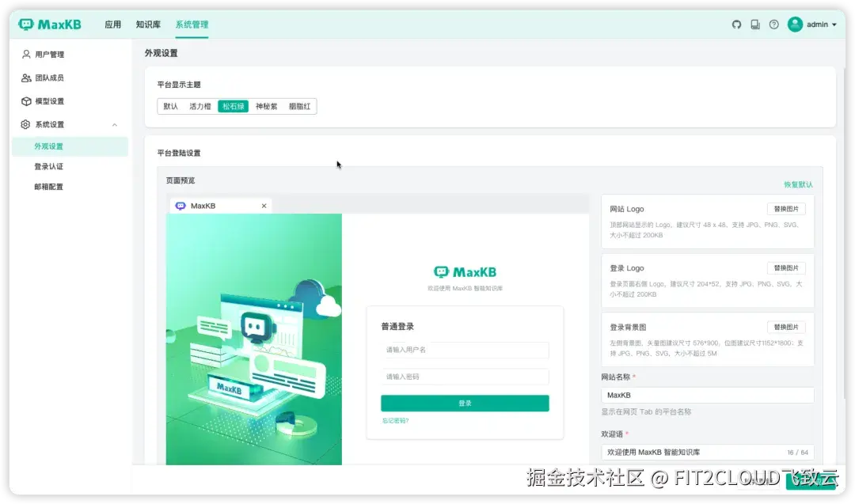Click the 系统设置 gear icon
This screenshot has height=504, width=855.
coord(25,125)
